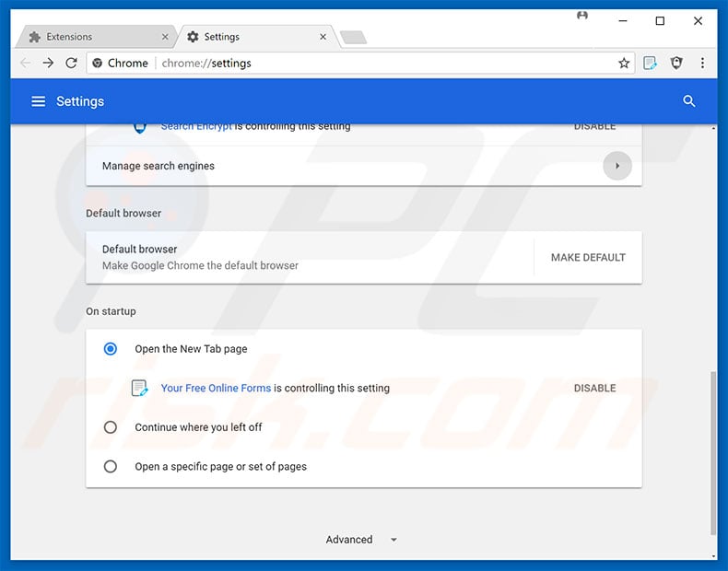Bookmark this page with the star icon
The image size is (728, 571).
624,63
